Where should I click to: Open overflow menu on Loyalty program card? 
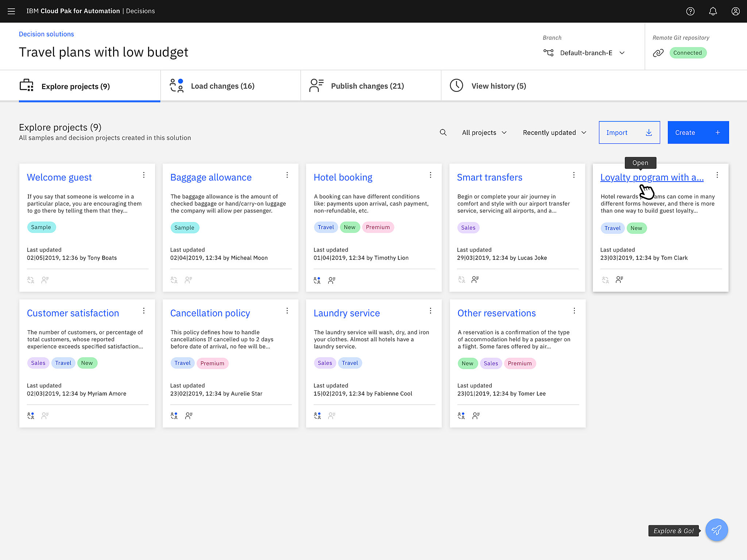[717, 175]
